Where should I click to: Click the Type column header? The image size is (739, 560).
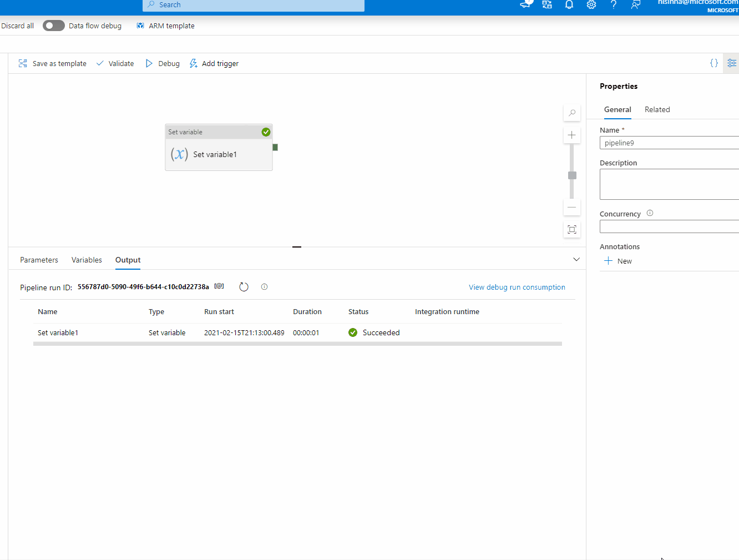[x=156, y=312]
